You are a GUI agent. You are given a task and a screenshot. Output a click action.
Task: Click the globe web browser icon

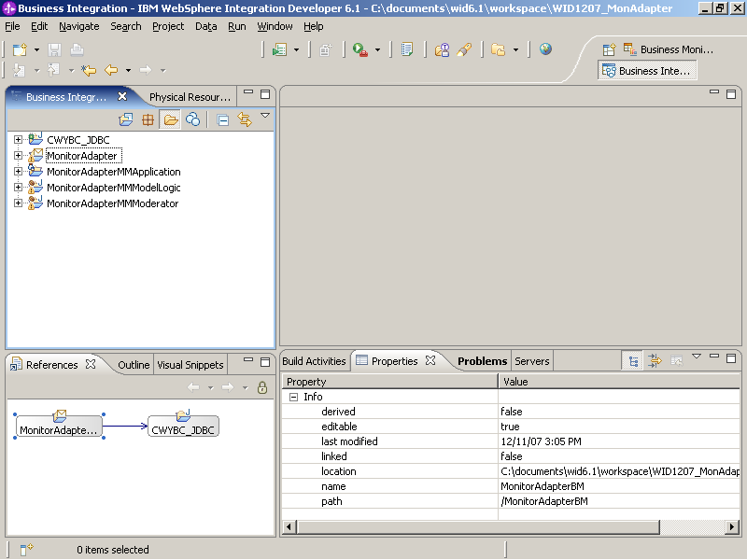545,49
